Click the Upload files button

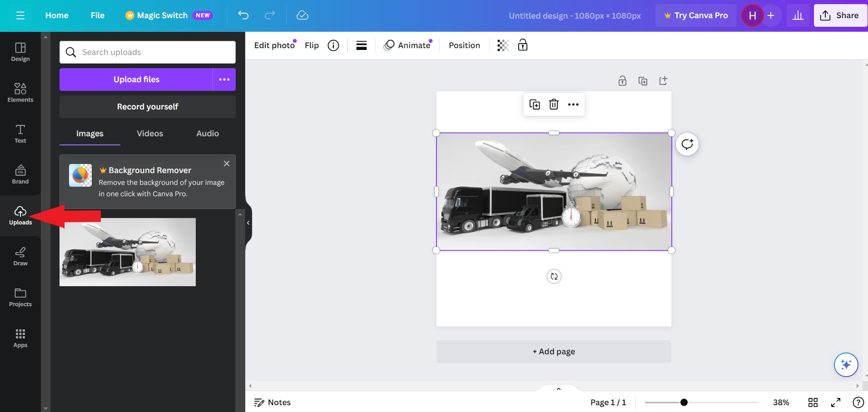(136, 79)
